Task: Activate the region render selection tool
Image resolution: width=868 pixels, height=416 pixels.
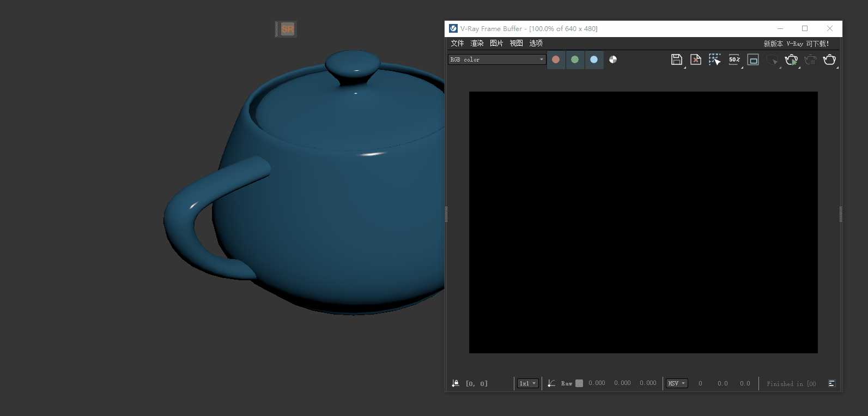Action: 714,60
